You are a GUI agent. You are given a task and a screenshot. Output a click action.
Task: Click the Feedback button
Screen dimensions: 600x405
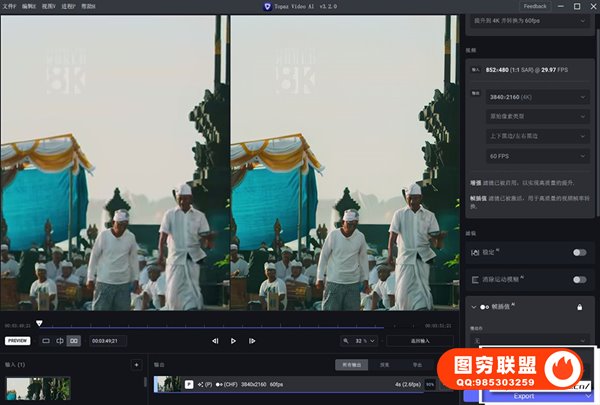point(534,6)
